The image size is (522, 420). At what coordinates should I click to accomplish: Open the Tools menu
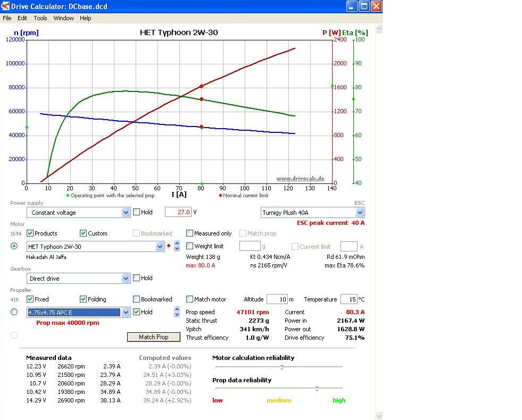pyautogui.click(x=40, y=18)
